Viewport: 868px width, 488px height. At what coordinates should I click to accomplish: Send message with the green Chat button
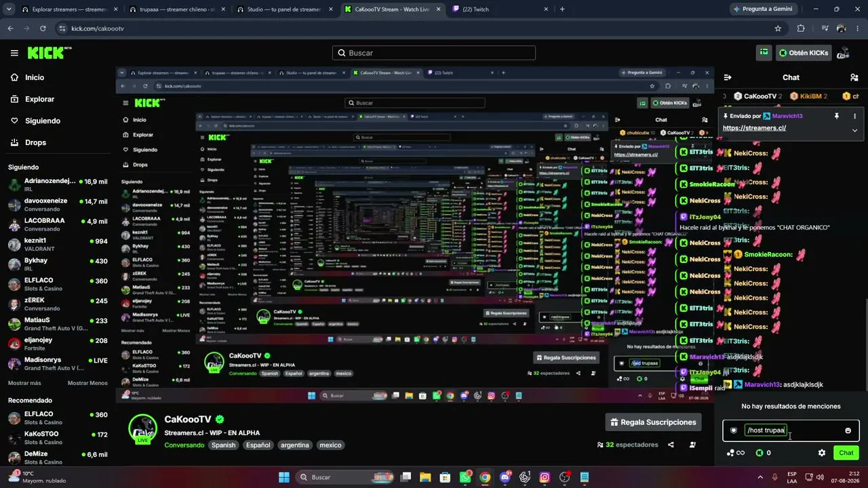[x=846, y=453]
